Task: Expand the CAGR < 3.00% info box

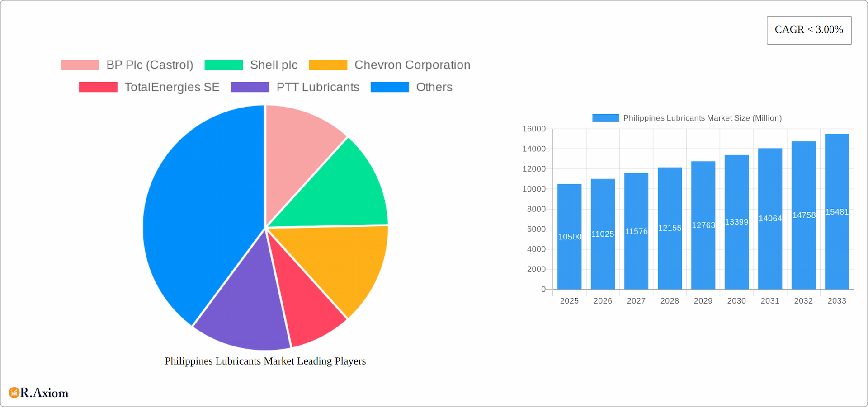Action: [x=809, y=30]
